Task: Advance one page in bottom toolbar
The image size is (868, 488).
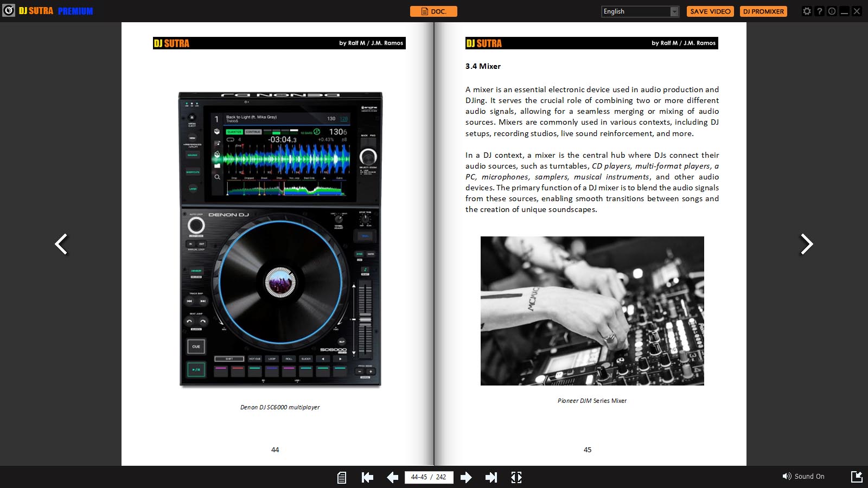Action: click(466, 477)
